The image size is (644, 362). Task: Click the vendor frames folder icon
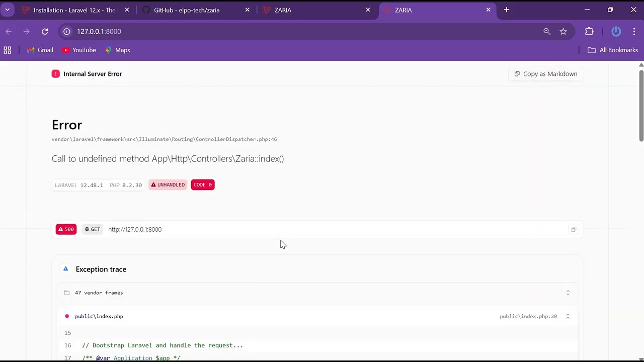[x=67, y=293]
